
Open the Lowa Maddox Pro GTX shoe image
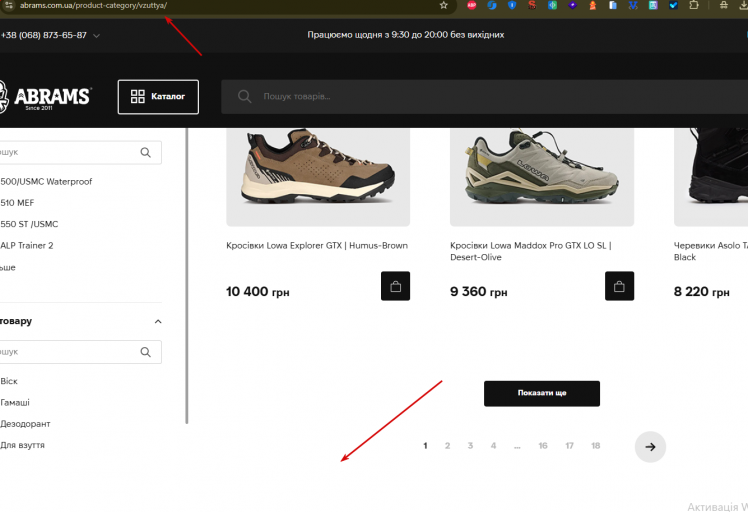[x=542, y=177]
